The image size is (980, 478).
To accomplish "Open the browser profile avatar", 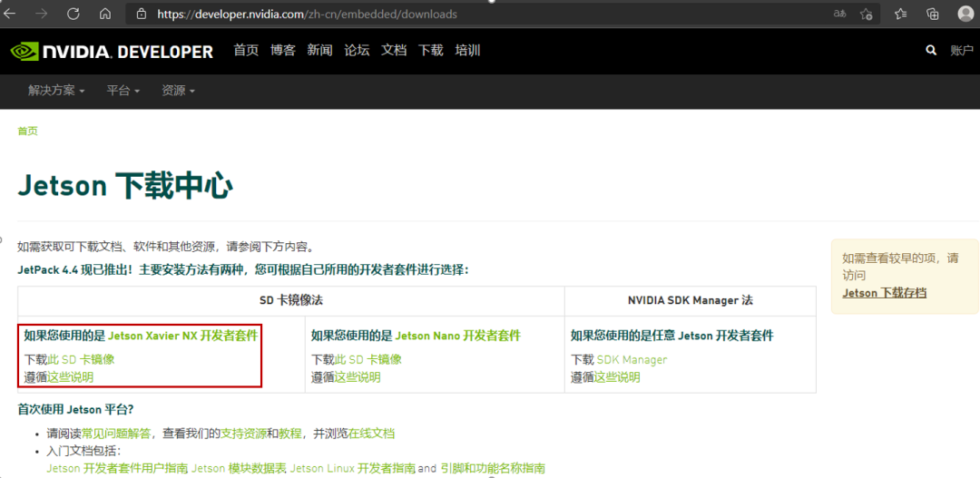I will [965, 14].
